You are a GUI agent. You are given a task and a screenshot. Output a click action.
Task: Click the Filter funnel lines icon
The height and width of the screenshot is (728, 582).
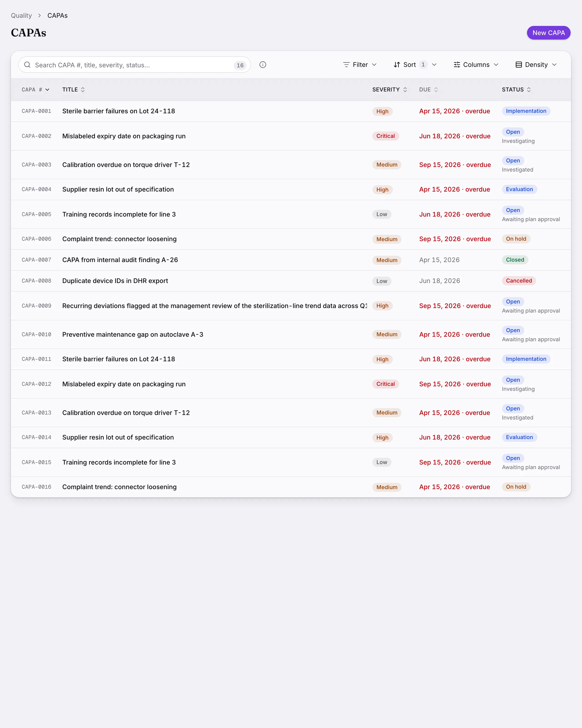coord(346,64)
